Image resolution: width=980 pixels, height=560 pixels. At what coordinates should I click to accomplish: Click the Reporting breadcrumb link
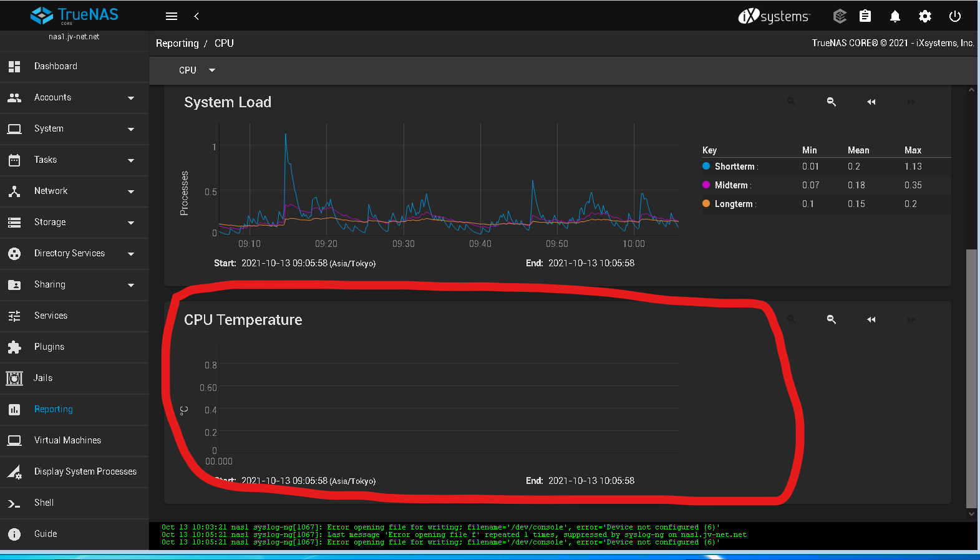[x=177, y=43]
